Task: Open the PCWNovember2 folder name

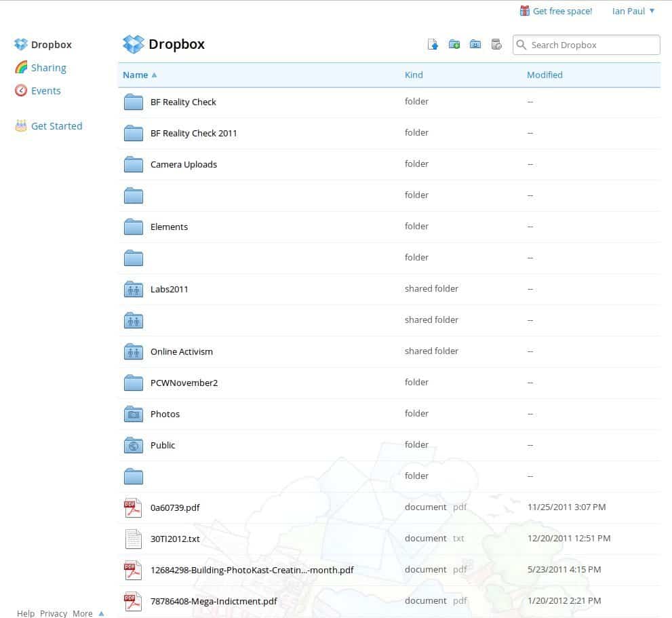Action: tap(184, 383)
